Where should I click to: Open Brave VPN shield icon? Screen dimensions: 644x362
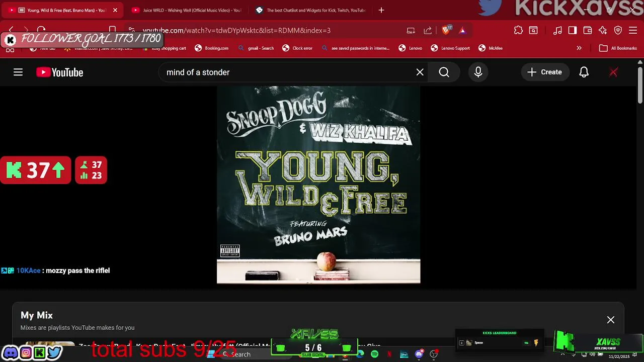pyautogui.click(x=618, y=30)
